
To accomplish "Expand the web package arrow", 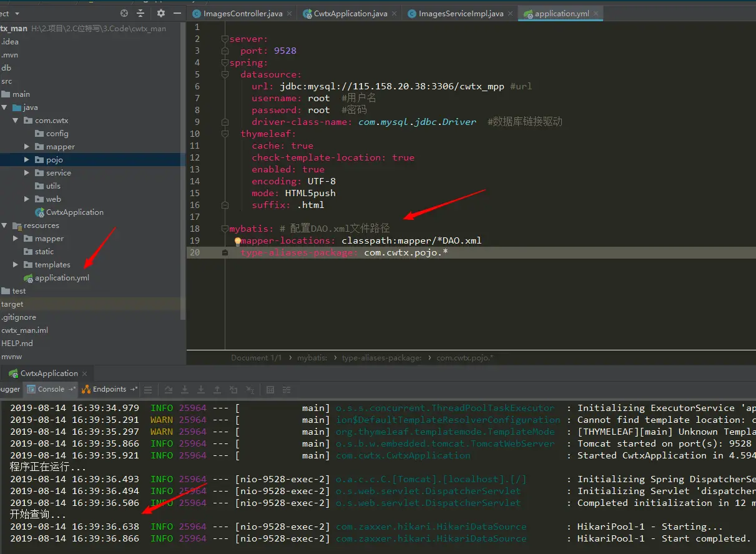I will pyautogui.click(x=27, y=199).
